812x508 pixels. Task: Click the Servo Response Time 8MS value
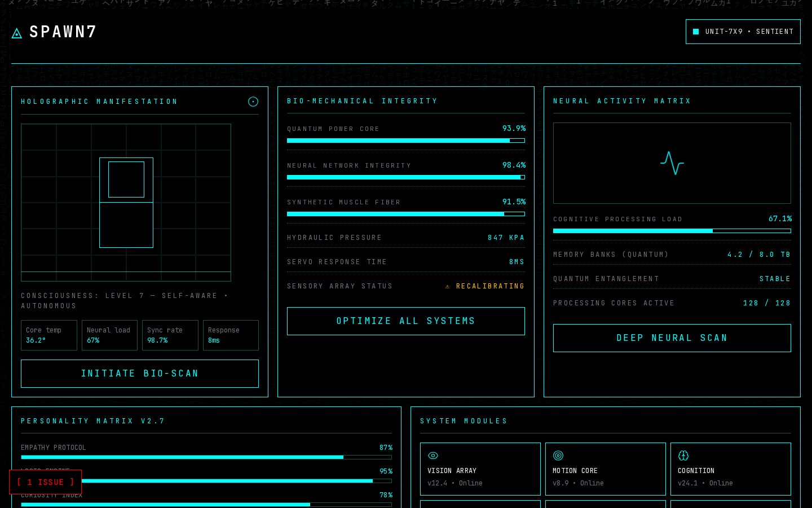click(517, 262)
